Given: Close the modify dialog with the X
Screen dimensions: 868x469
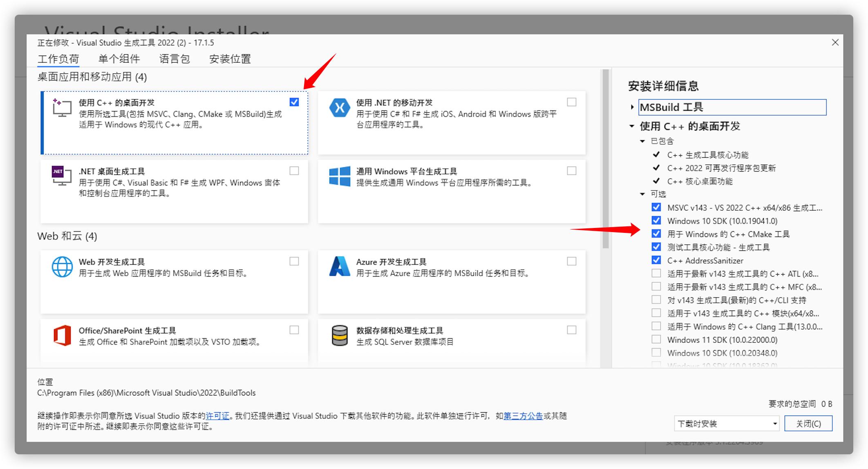Looking at the screenshot, I should 835,42.
